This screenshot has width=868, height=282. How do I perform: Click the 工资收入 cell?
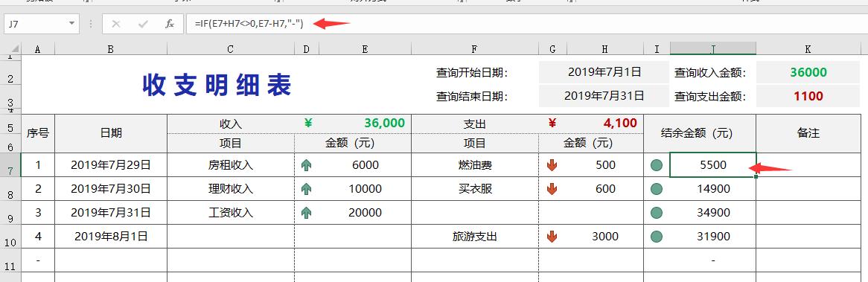[230, 212]
